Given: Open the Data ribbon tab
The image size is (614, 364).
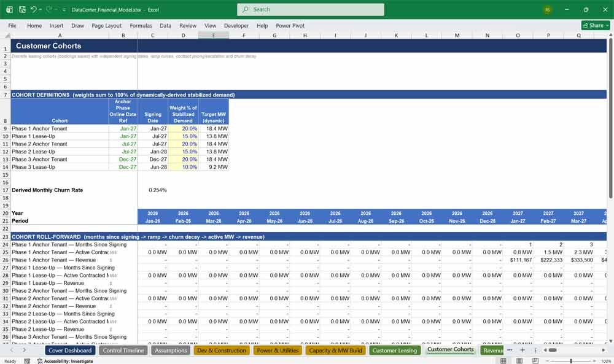Looking at the screenshot, I should [165, 25].
